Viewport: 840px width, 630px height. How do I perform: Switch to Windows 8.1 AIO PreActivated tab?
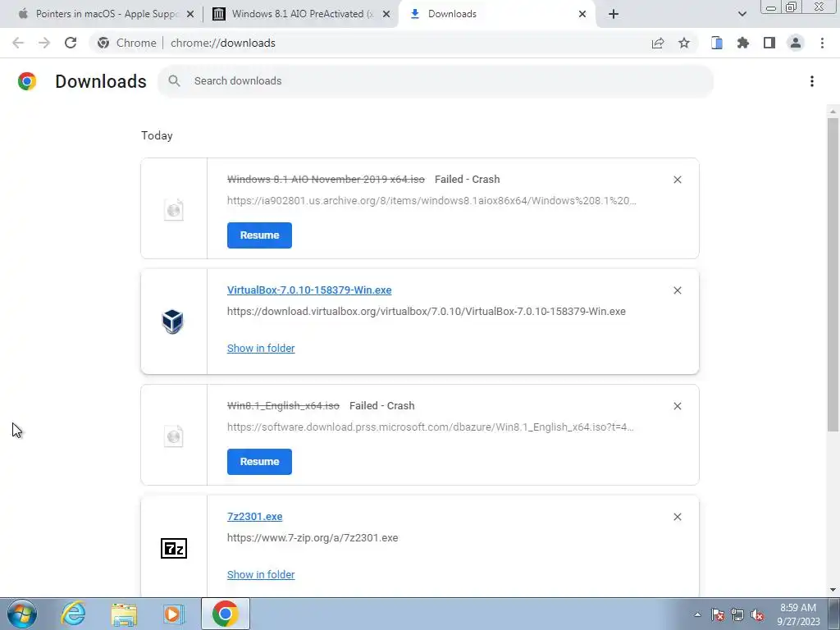pyautogui.click(x=302, y=14)
